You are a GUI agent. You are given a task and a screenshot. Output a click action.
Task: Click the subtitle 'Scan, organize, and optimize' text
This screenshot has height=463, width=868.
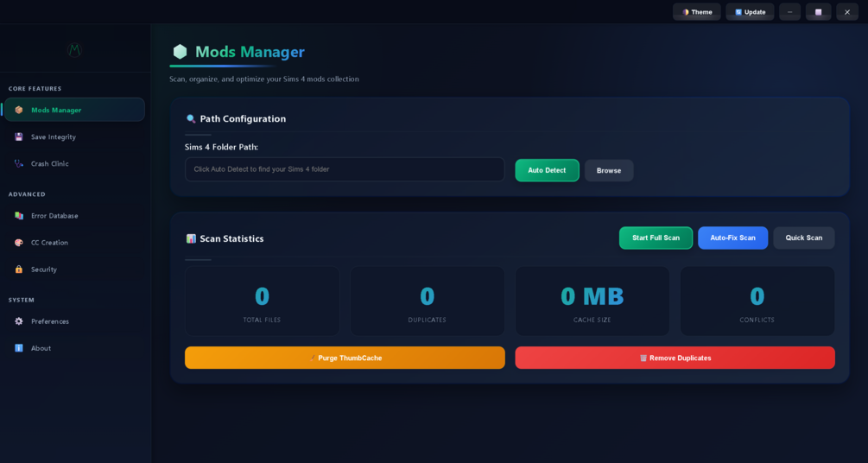click(x=264, y=79)
